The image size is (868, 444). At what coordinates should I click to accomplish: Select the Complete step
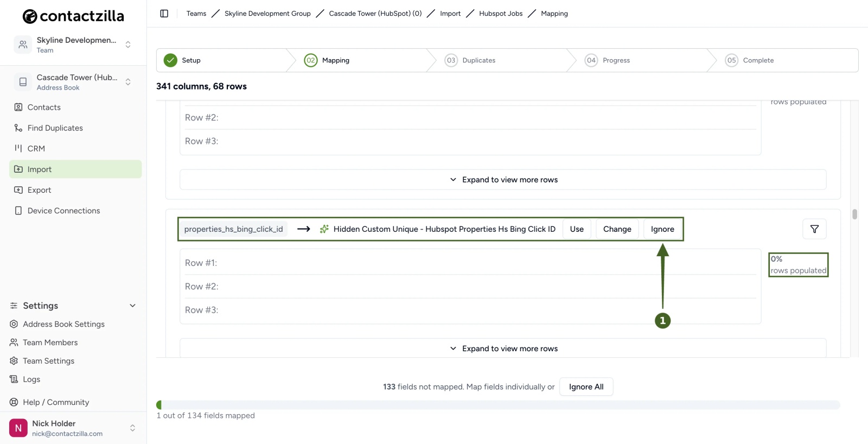coord(758,60)
